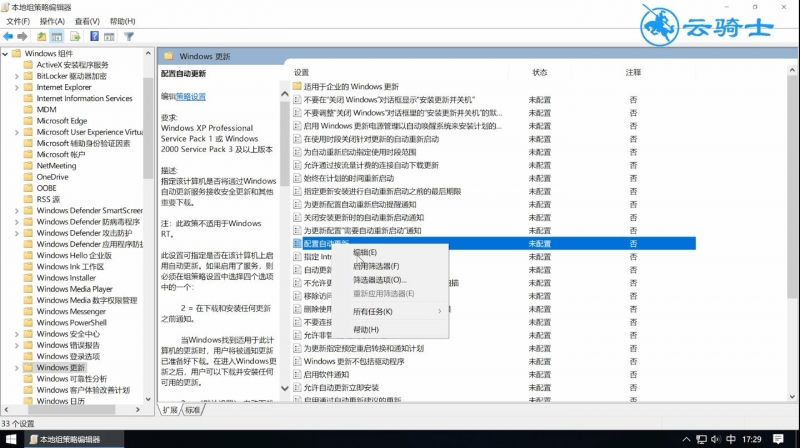The image size is (800, 448).
Task: Click description pane scroll down arrow
Action: 285,388
